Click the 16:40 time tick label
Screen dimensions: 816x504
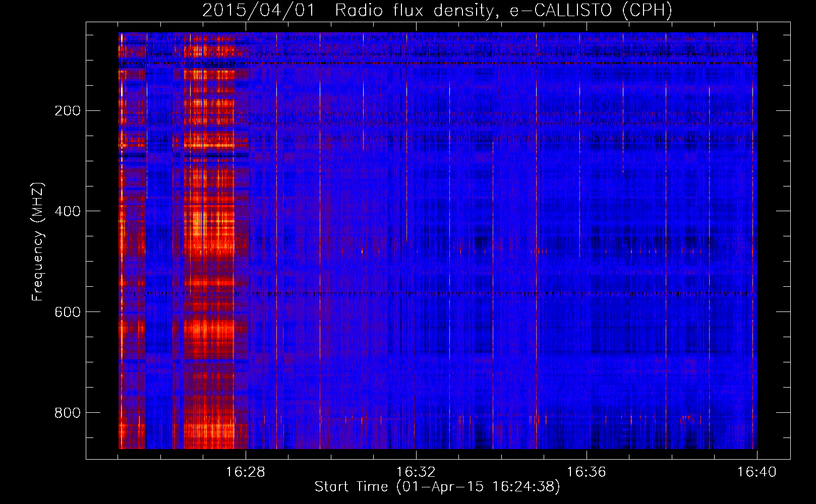click(x=757, y=472)
